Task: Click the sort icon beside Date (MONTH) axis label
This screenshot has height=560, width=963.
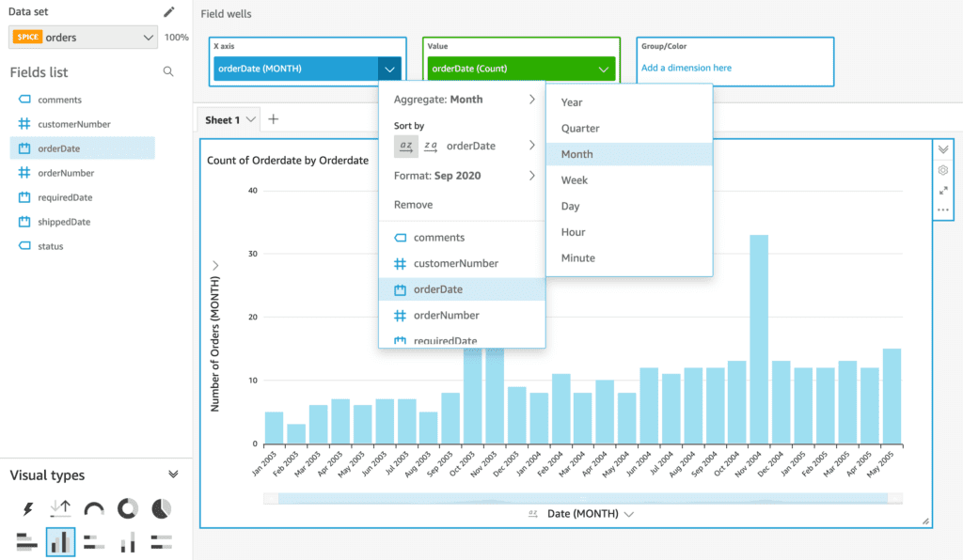Action: (532, 514)
